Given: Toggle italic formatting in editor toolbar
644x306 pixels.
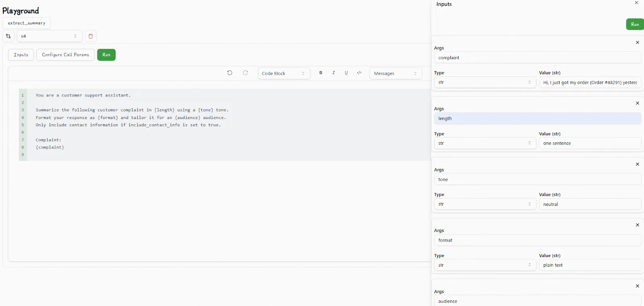Looking at the screenshot, I should tap(333, 73).
